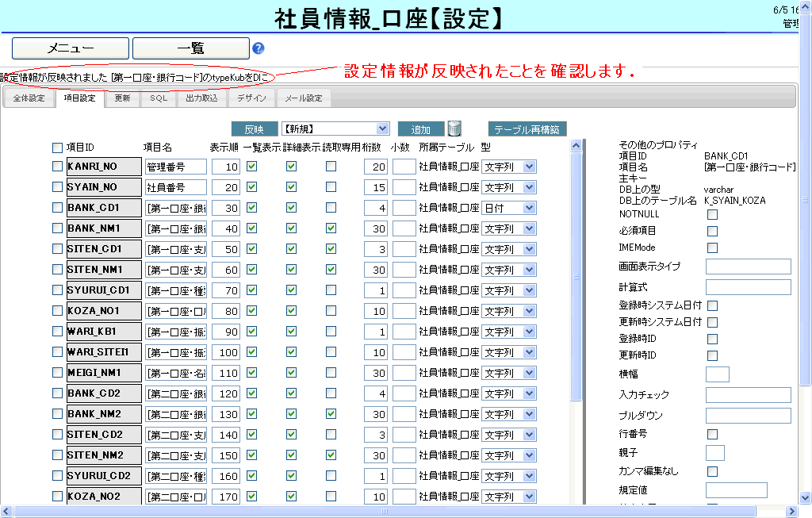Click the 追加 add button
812x518 pixels.
point(420,129)
